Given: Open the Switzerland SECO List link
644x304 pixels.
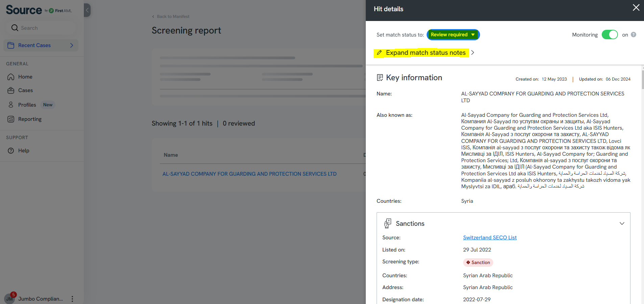Looking at the screenshot, I should click(490, 238).
